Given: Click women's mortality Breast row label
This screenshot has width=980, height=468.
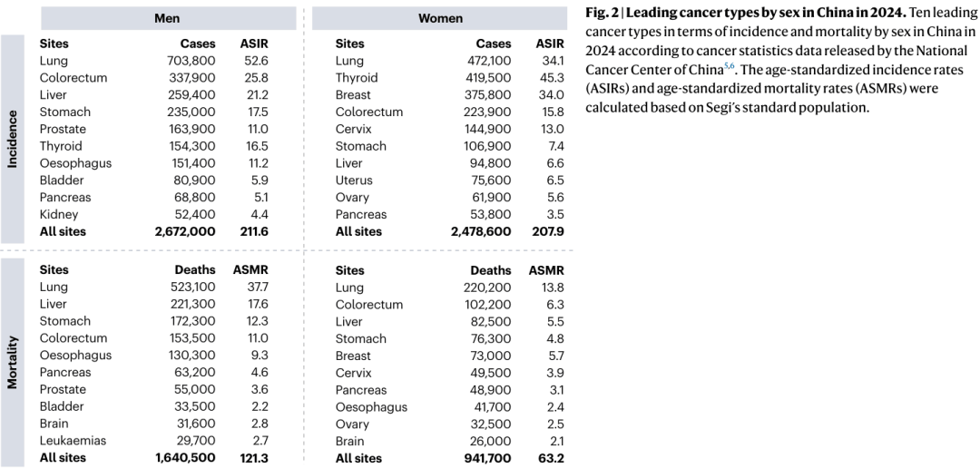Looking at the screenshot, I should coord(353,356).
